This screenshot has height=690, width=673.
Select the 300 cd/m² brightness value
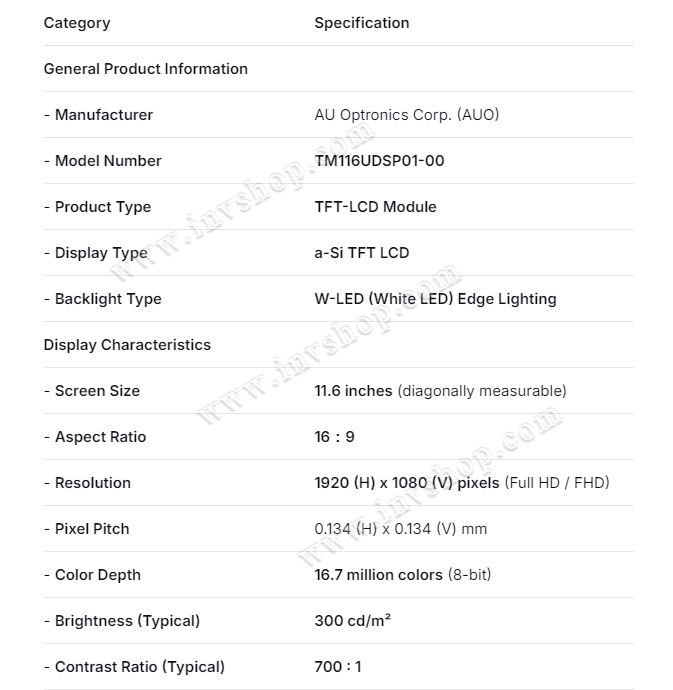click(353, 620)
